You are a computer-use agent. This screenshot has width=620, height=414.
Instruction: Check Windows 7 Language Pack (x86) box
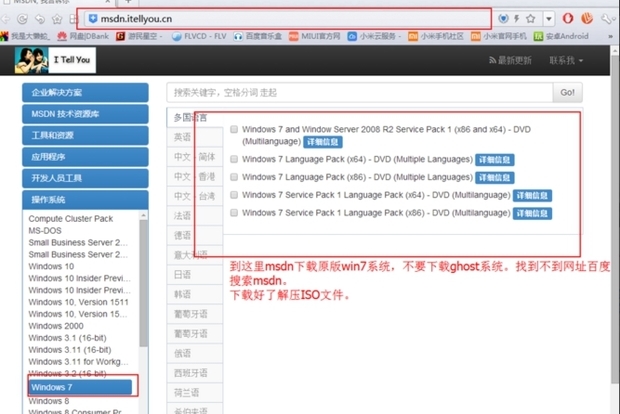click(x=234, y=177)
